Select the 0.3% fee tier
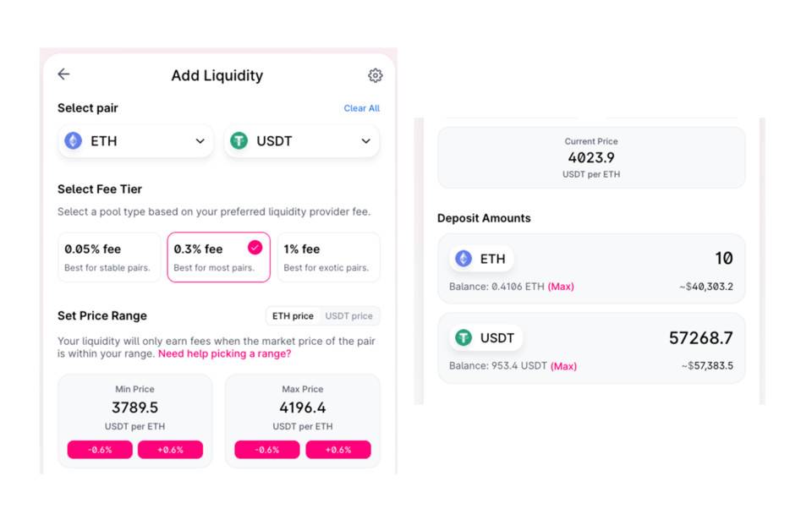Image resolution: width=812 pixels, height=509 pixels. click(x=218, y=257)
